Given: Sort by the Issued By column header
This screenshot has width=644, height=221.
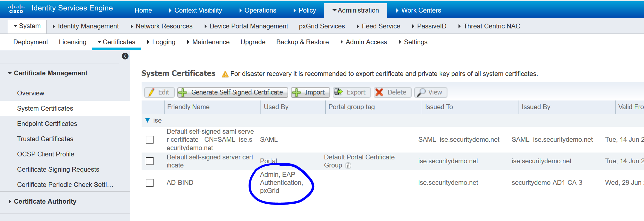Looking at the screenshot, I should pyautogui.click(x=567, y=107).
